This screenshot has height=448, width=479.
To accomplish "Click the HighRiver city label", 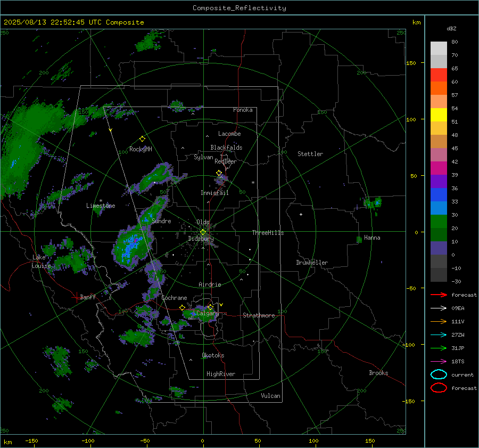I will (x=221, y=374).
